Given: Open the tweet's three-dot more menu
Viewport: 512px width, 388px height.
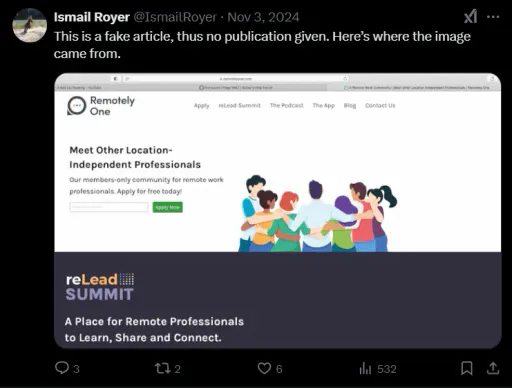Looking at the screenshot, I should [x=493, y=17].
